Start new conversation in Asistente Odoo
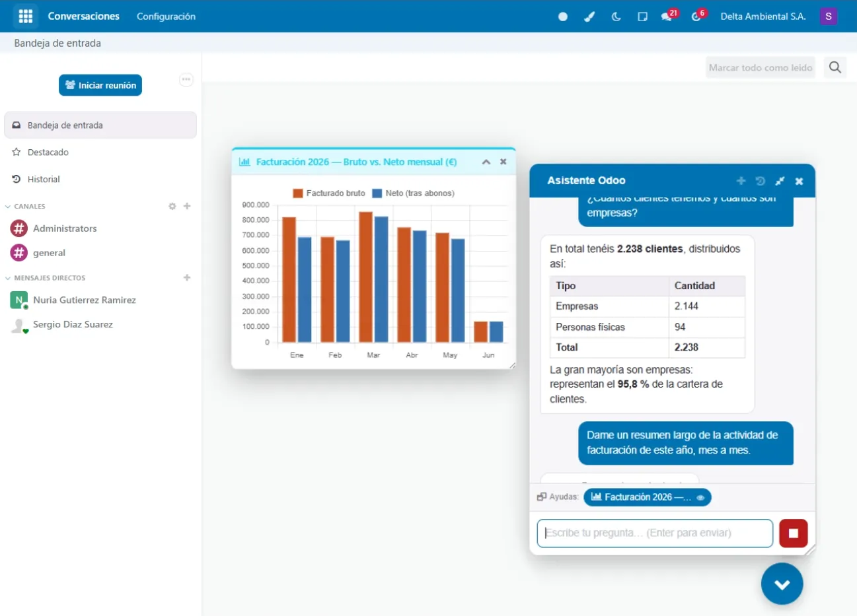 tap(741, 181)
